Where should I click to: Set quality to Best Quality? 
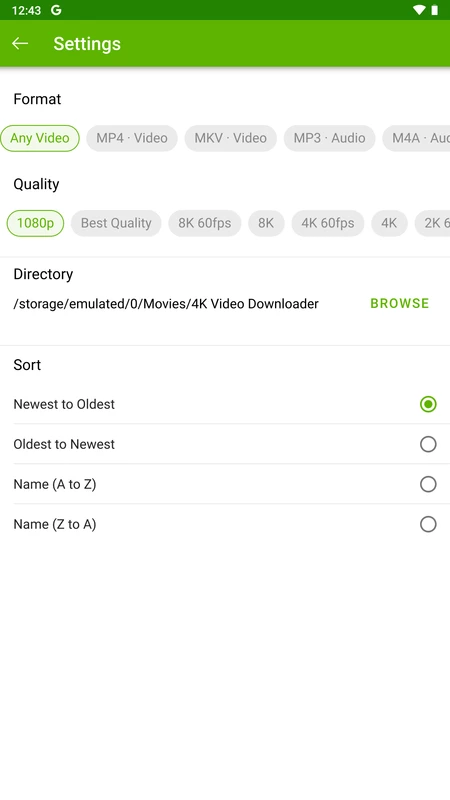116,223
